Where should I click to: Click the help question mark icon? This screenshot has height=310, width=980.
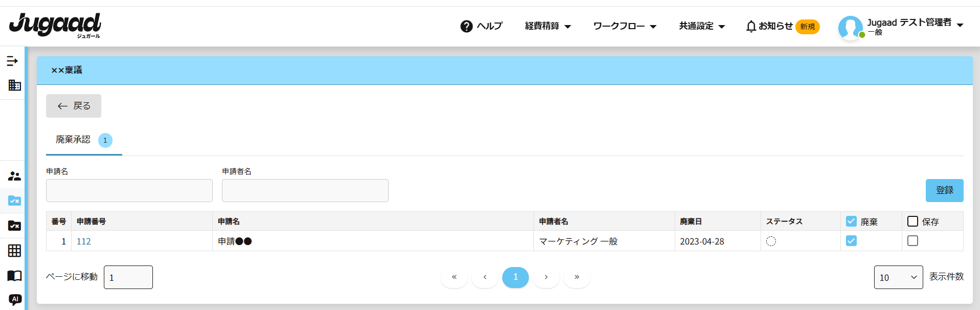point(466,26)
